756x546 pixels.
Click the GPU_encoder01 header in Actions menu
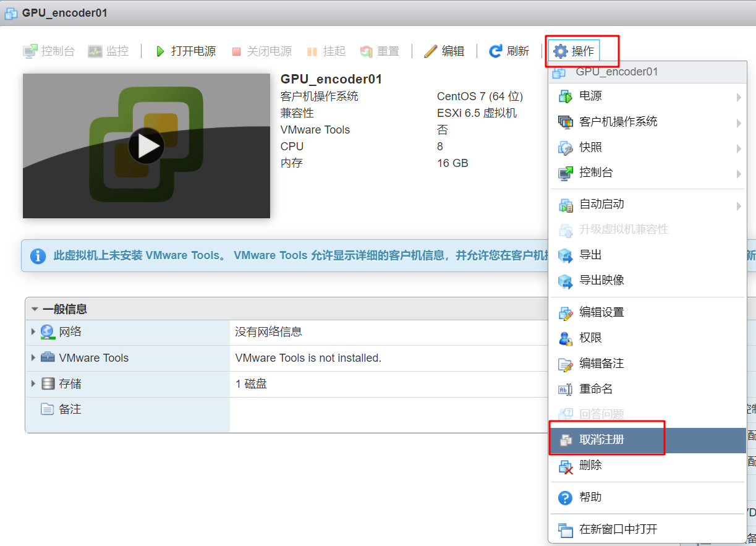[648, 72]
